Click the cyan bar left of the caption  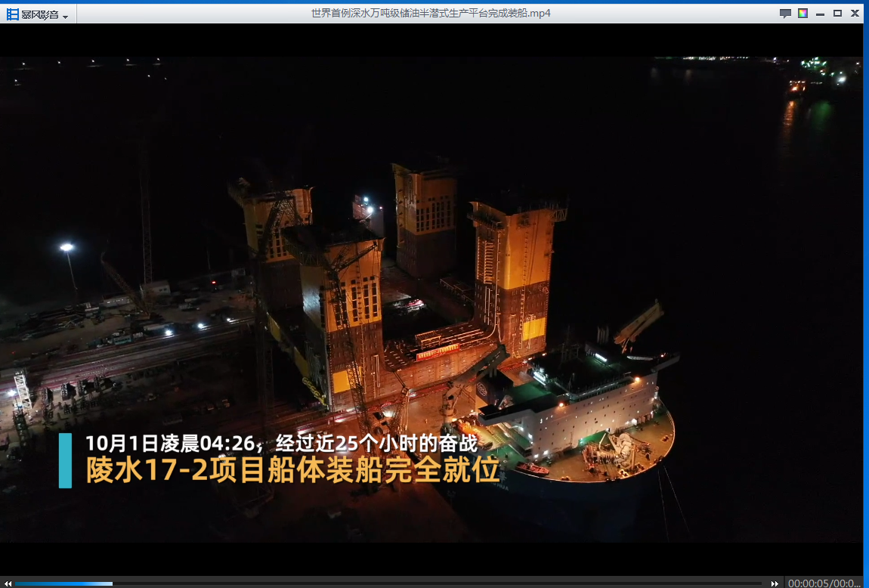[x=66, y=460]
